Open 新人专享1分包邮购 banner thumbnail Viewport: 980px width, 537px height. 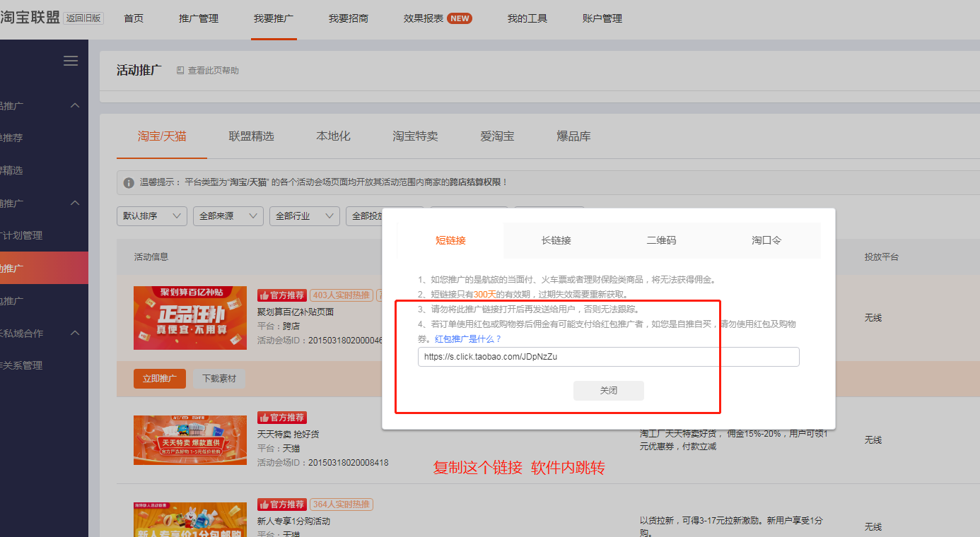(x=190, y=519)
